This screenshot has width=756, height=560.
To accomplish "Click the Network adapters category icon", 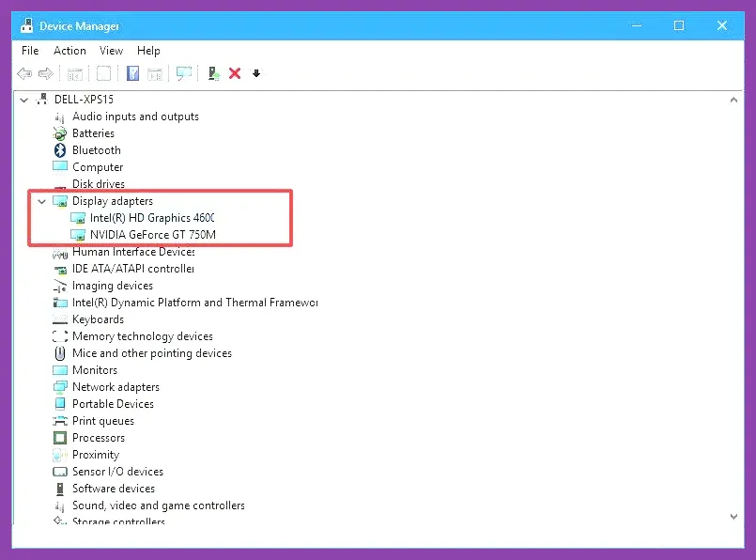I will (60, 387).
